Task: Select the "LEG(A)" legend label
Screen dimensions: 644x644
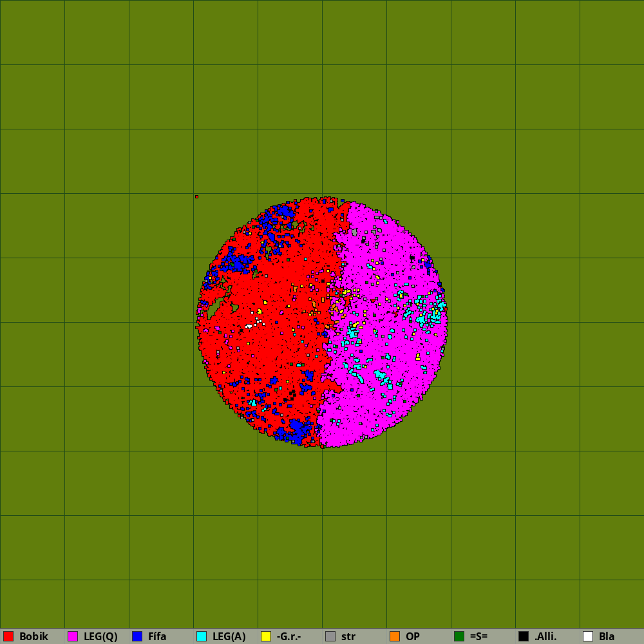Action: 229,636
